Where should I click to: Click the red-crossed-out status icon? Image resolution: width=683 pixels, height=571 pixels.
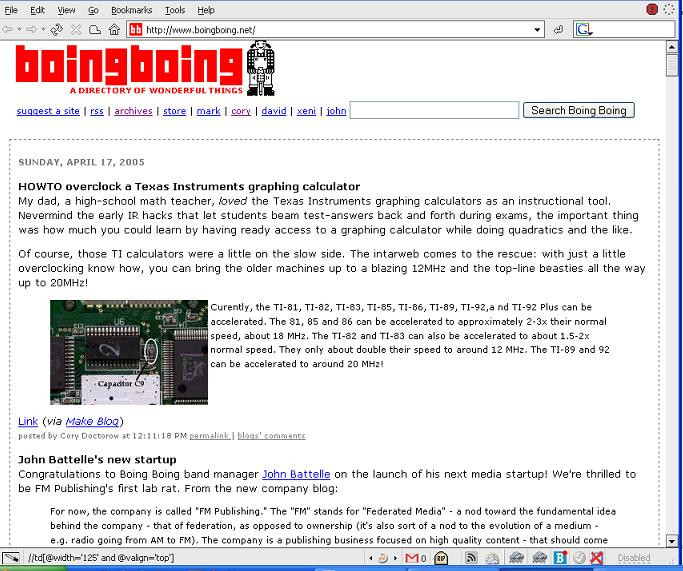(x=597, y=557)
